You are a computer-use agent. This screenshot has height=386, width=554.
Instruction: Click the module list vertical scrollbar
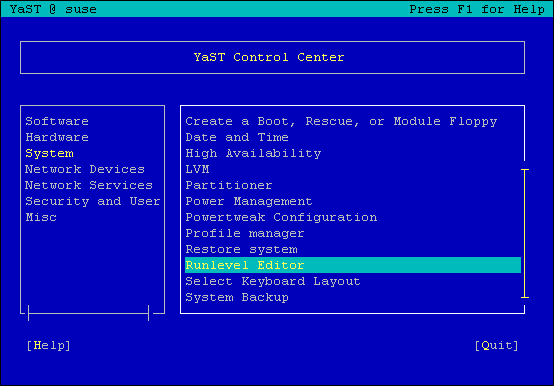(525, 233)
